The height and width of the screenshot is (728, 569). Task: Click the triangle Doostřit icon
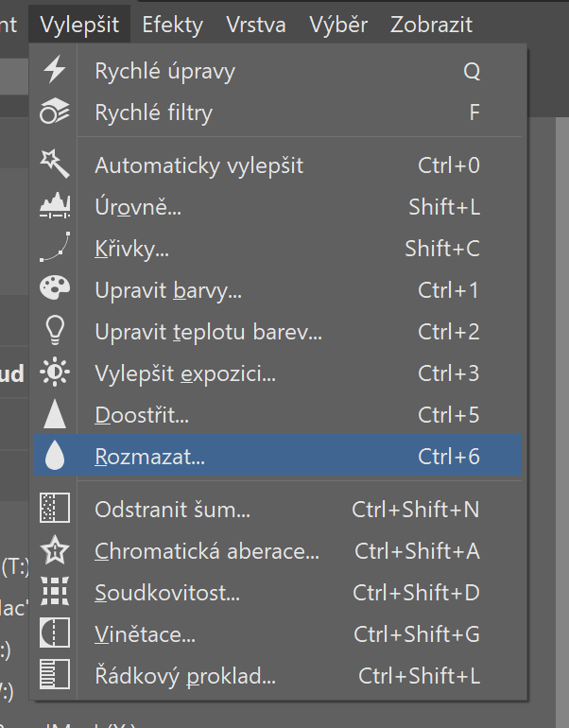56,415
